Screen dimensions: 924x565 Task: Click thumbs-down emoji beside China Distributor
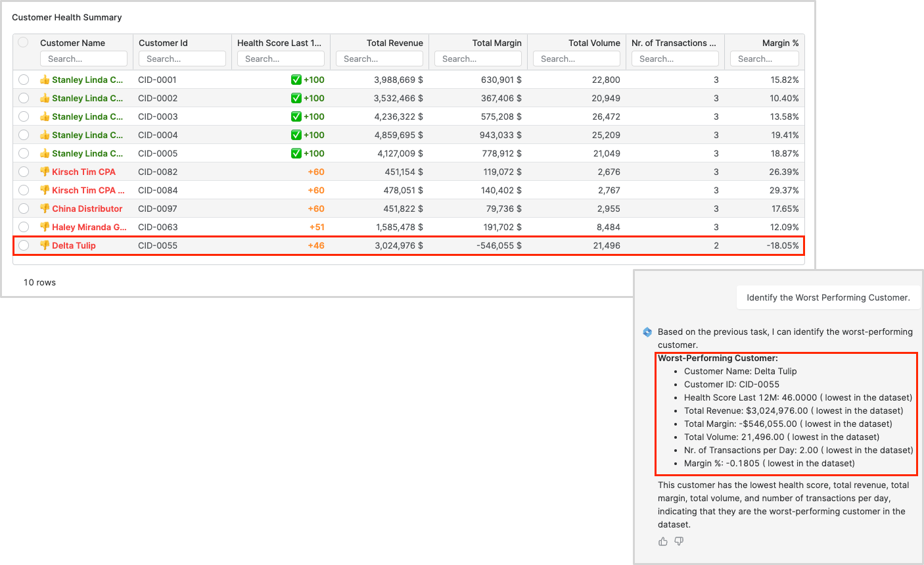(x=45, y=209)
